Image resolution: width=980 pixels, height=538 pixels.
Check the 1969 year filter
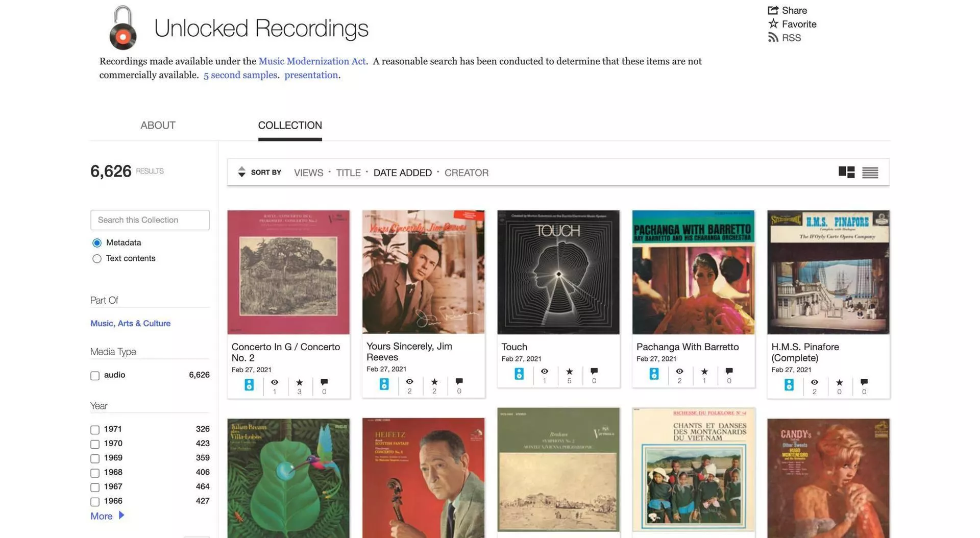pos(95,458)
